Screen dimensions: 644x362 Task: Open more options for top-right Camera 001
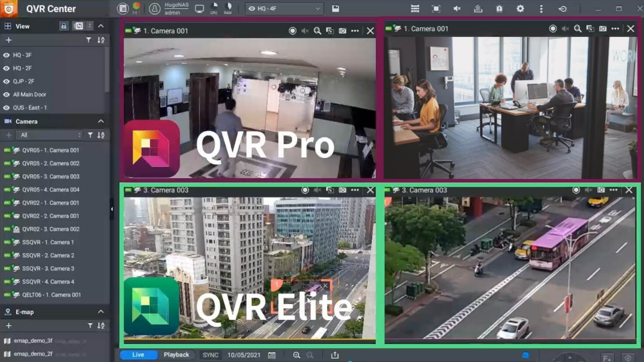tap(615, 29)
